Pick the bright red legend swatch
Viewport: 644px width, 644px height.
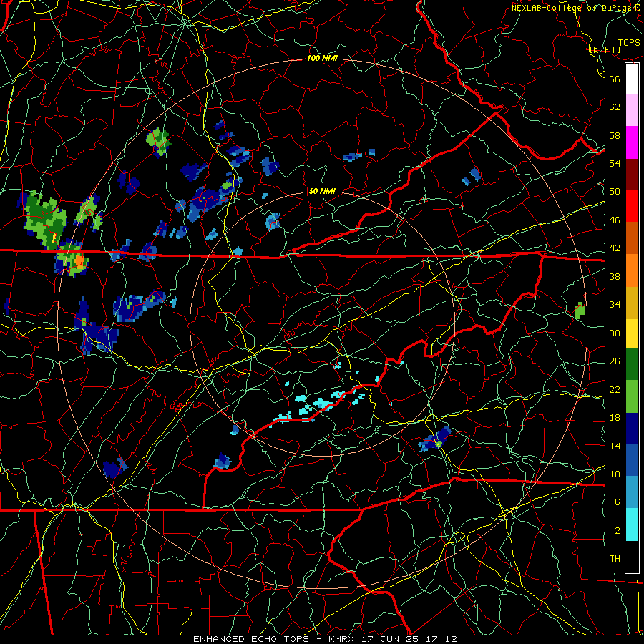632,206
